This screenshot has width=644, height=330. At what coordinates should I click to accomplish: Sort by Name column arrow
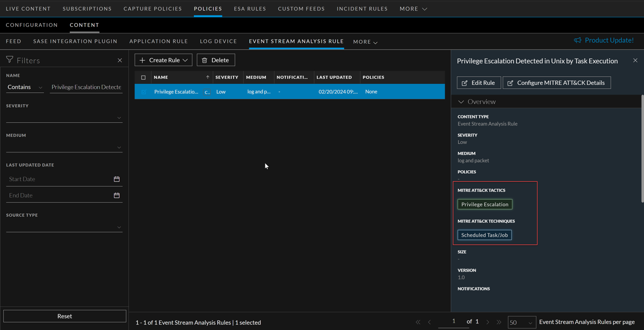pos(208,77)
